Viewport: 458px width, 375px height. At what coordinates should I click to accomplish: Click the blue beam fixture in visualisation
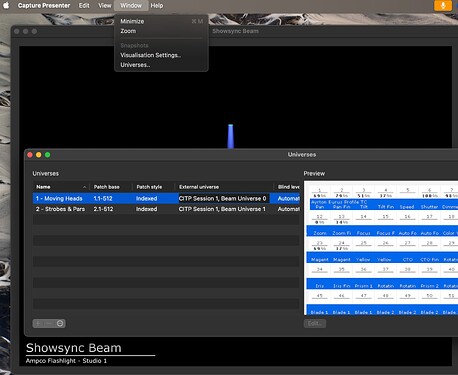pyautogui.click(x=230, y=136)
